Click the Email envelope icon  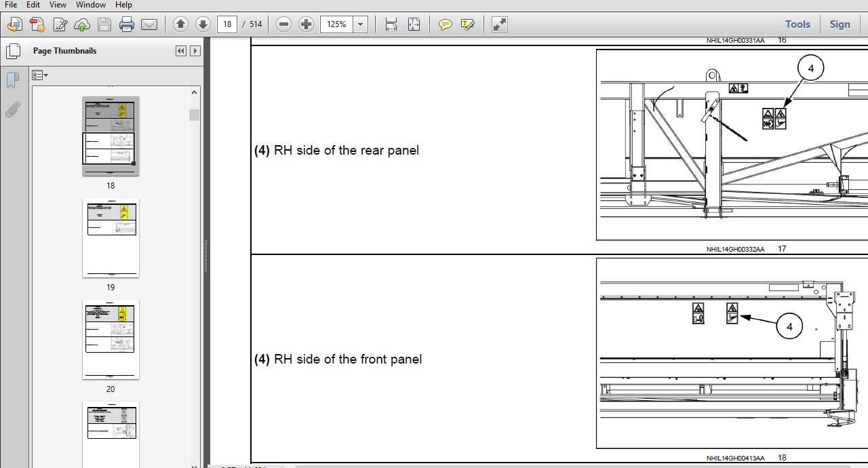149,25
